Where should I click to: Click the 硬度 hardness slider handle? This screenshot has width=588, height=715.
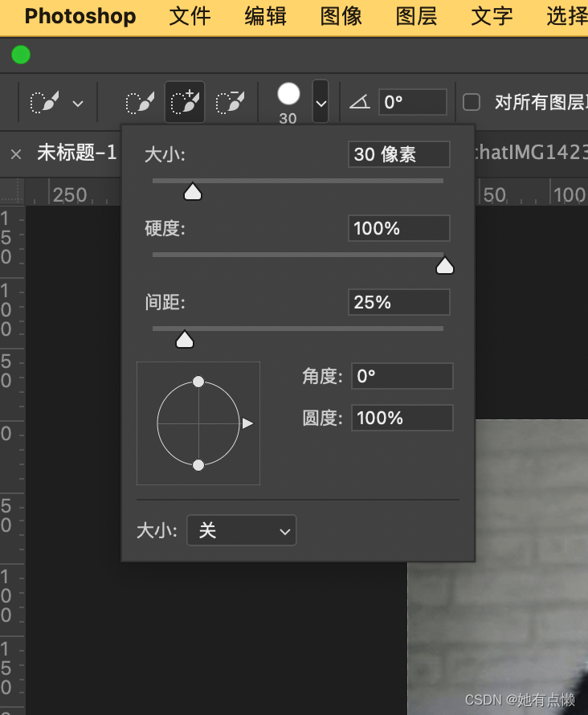click(445, 265)
